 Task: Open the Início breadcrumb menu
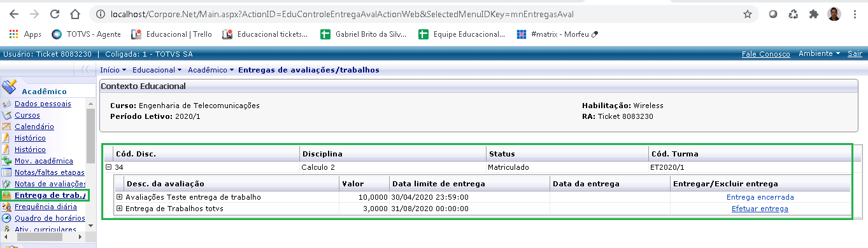[x=113, y=69]
